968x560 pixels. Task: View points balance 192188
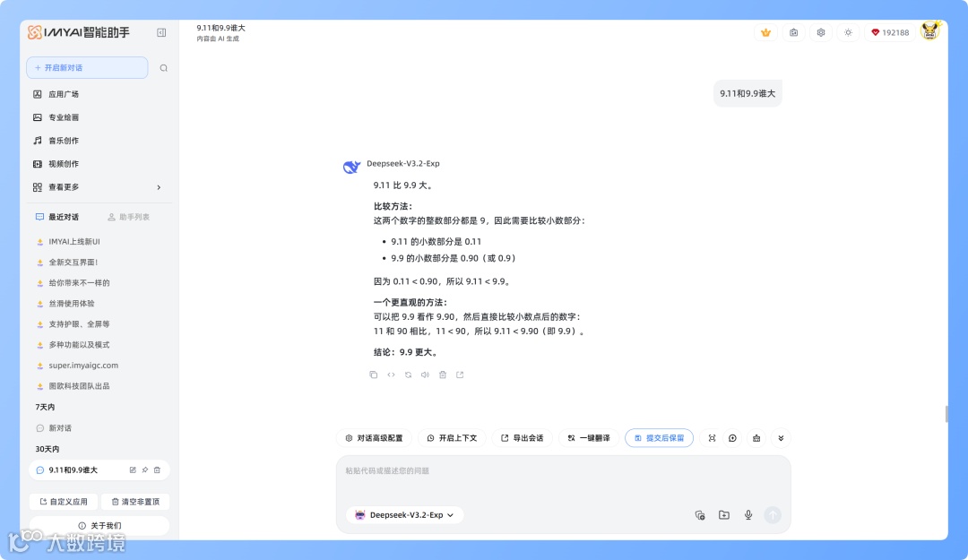(x=890, y=33)
